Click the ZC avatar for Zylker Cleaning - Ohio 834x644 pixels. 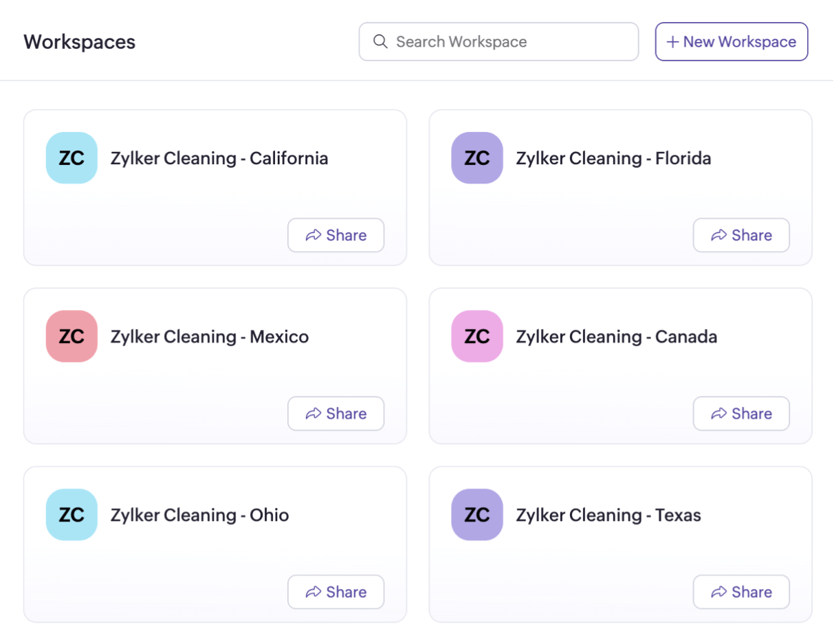point(72,514)
